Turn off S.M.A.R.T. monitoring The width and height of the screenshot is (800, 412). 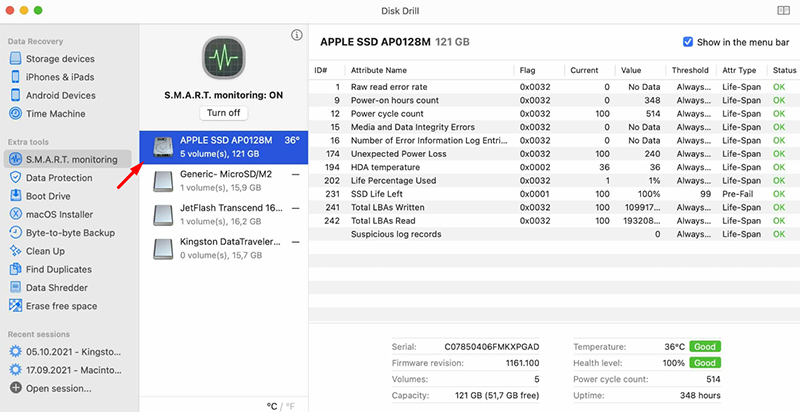(x=223, y=113)
